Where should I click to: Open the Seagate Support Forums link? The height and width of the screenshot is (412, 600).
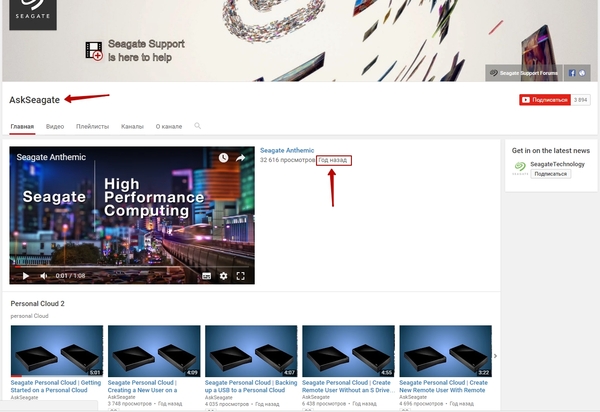pos(524,73)
